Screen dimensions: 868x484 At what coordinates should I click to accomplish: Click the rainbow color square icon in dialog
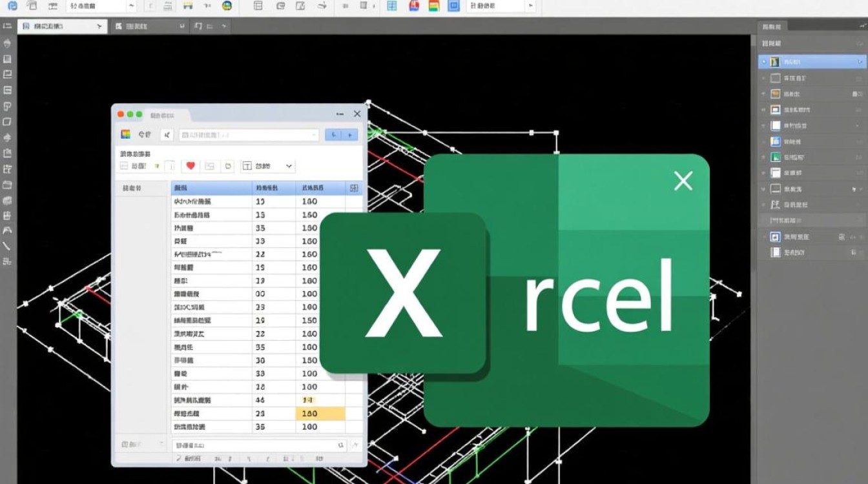126,134
